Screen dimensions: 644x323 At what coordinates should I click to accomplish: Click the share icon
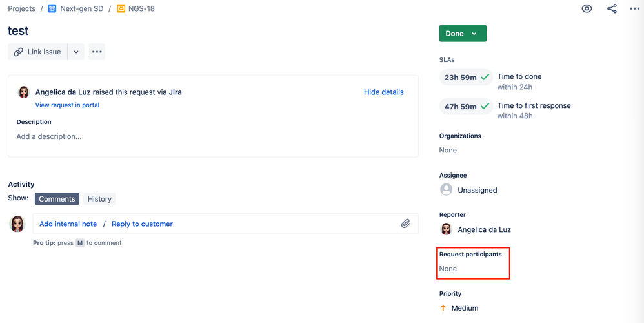(x=612, y=8)
